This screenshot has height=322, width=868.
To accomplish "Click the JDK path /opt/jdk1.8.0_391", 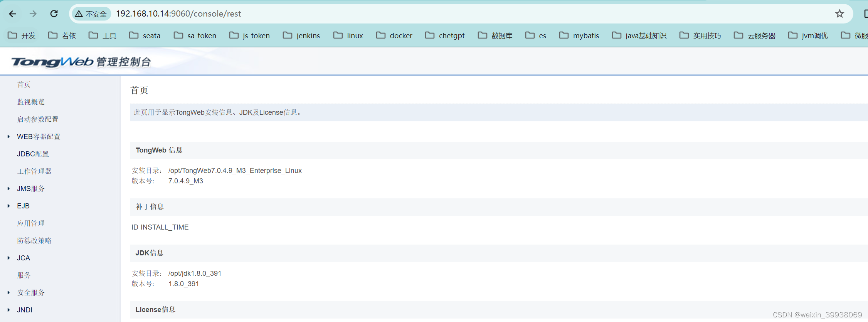I will [195, 273].
